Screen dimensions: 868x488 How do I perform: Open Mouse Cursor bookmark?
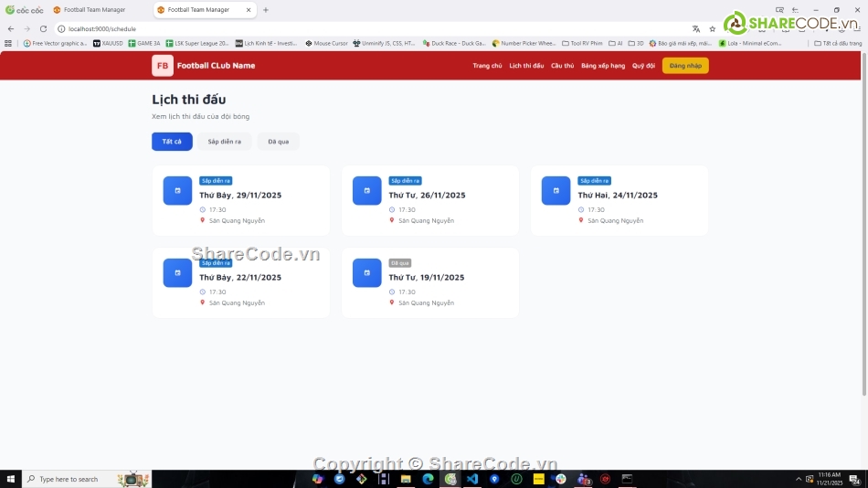coord(326,43)
